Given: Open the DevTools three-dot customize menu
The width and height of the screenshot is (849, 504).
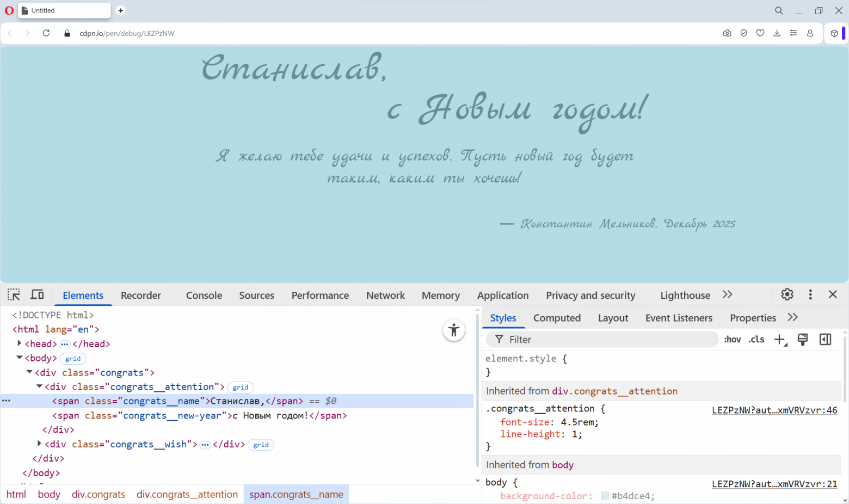Looking at the screenshot, I should coord(810,294).
